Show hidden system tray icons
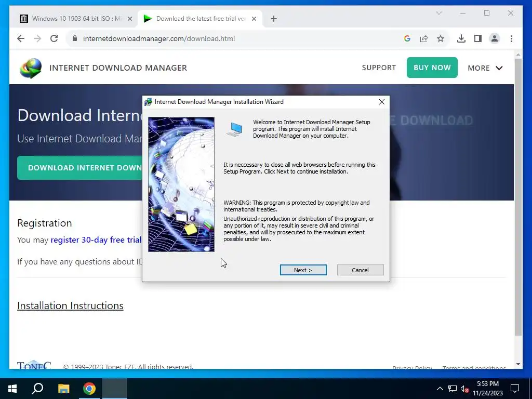The height and width of the screenshot is (399, 532). 440,389
